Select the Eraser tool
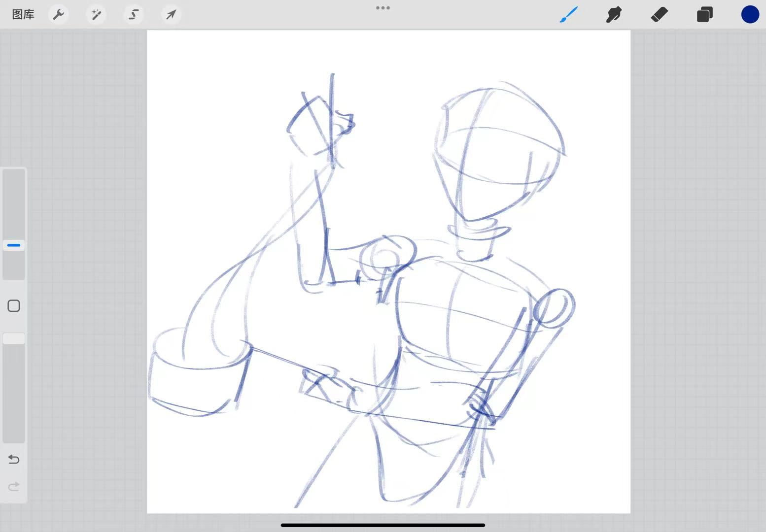 pos(659,14)
